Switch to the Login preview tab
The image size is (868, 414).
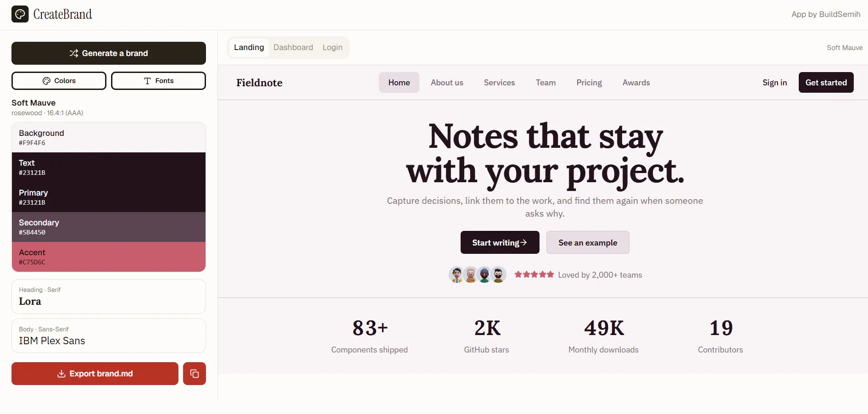click(333, 47)
